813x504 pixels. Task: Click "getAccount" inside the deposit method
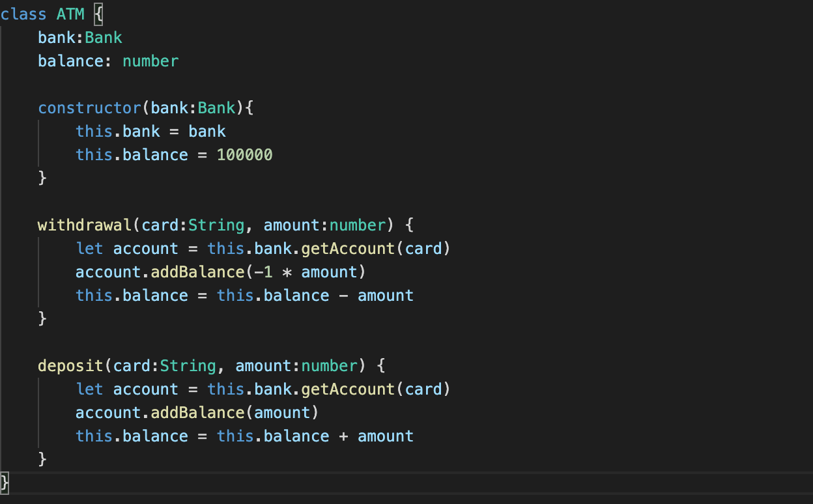[348, 389]
